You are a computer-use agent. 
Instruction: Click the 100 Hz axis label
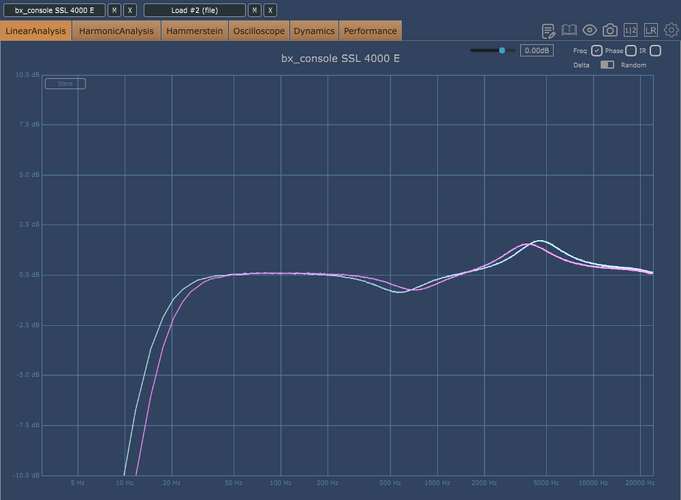click(x=281, y=483)
